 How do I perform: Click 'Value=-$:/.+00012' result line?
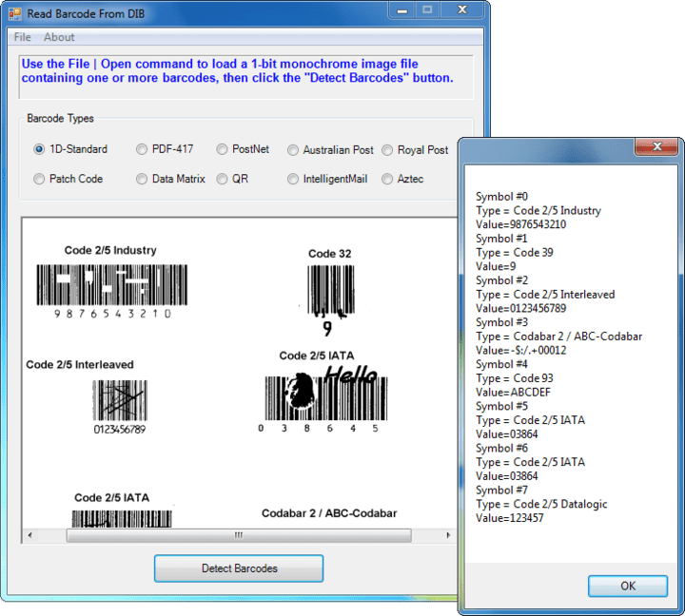pyautogui.click(x=520, y=350)
